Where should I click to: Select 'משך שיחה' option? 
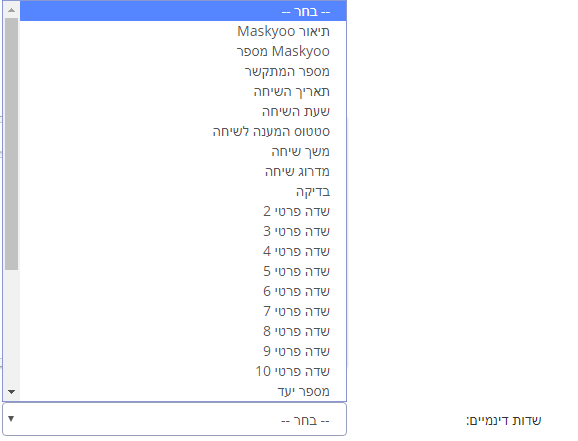(183, 151)
